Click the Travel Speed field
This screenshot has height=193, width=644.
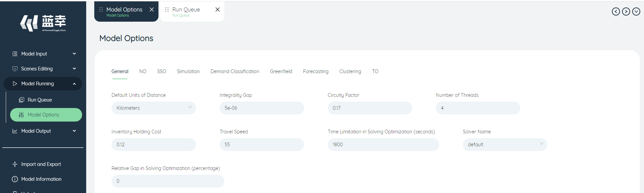pos(262,145)
